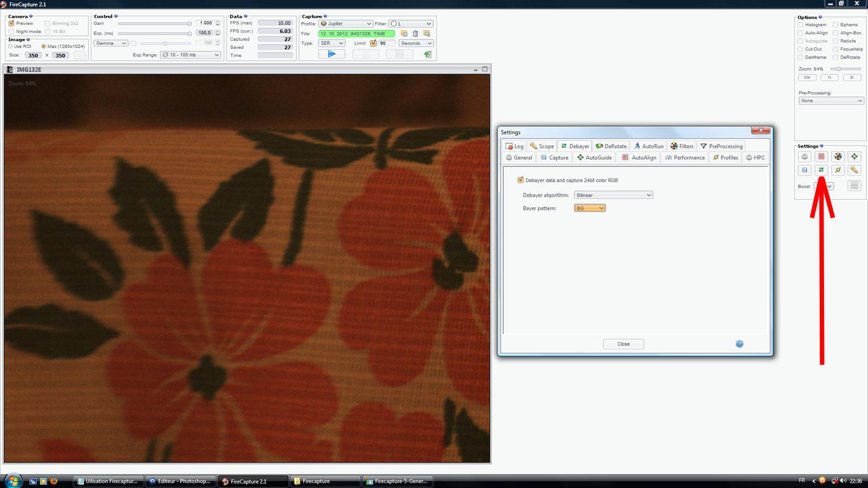Adjust the Exp. (ms) slider
868x488 pixels.
(155, 34)
